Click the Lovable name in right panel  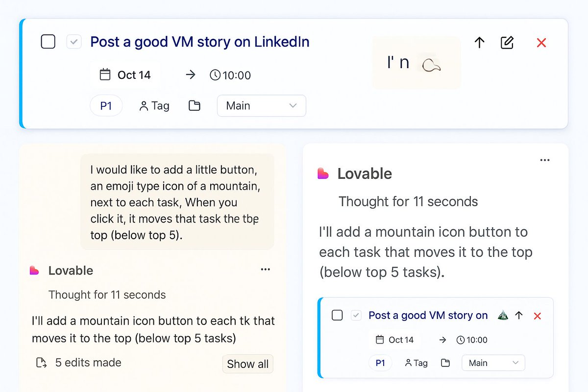[365, 173]
